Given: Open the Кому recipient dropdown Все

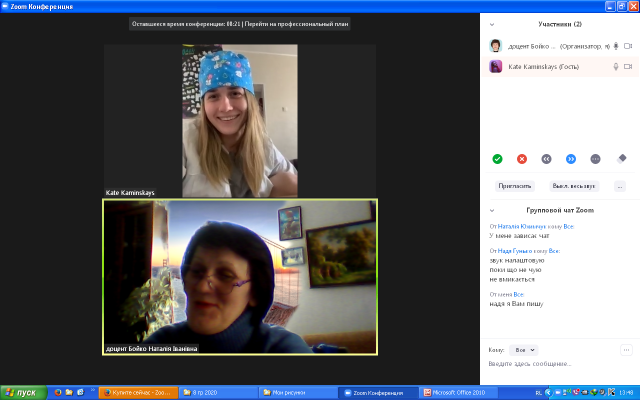Looking at the screenshot, I should (x=524, y=350).
